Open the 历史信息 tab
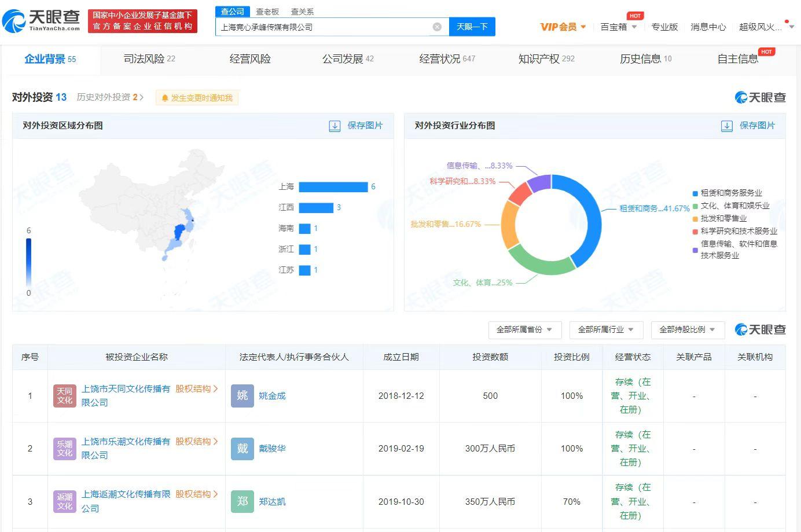 point(645,59)
